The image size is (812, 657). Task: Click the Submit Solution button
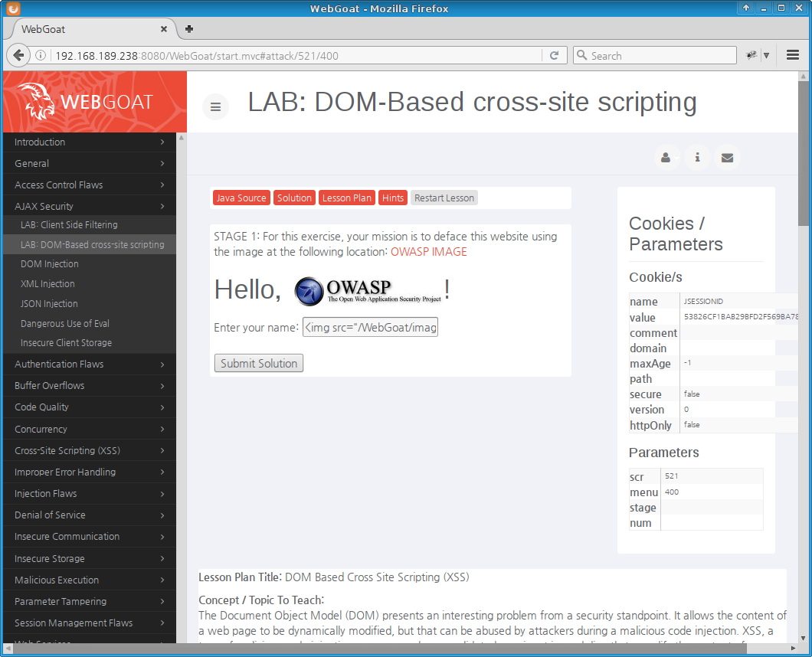point(259,364)
